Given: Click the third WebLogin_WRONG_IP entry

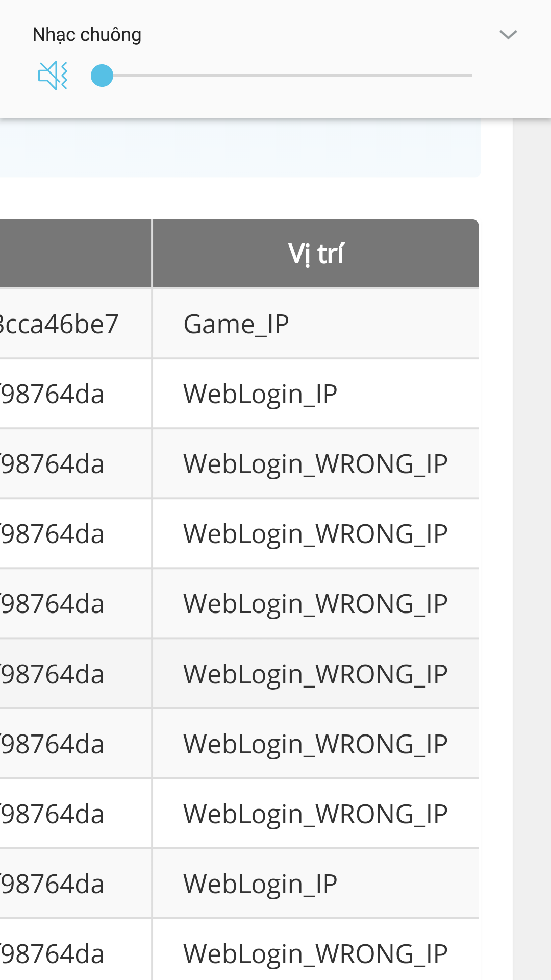Looking at the screenshot, I should (x=316, y=604).
